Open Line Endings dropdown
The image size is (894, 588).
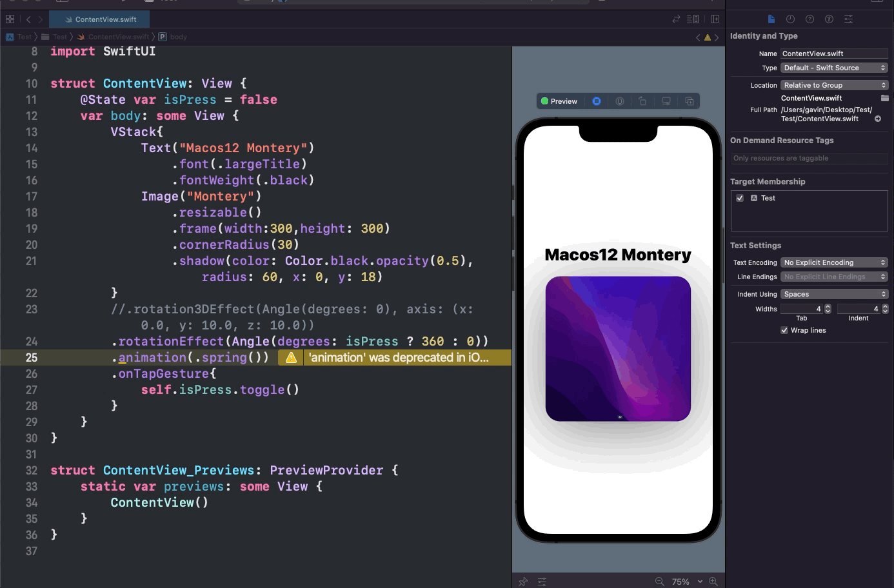click(834, 277)
